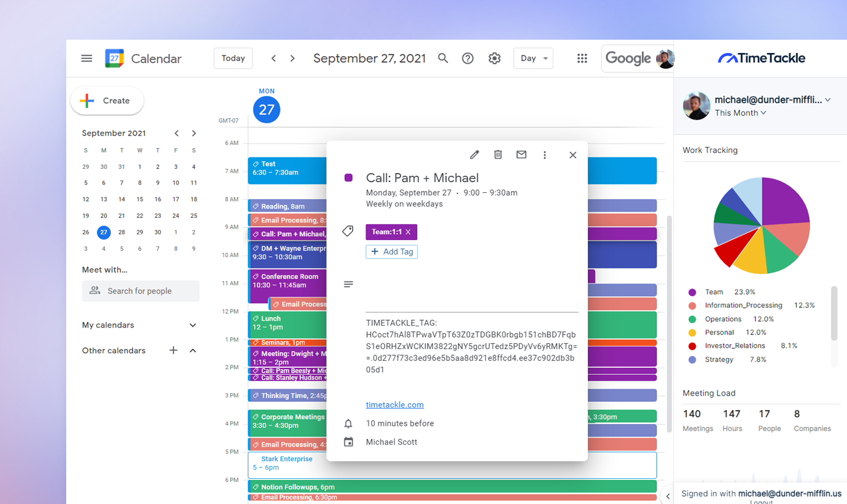Click the Search for people field

tap(141, 291)
